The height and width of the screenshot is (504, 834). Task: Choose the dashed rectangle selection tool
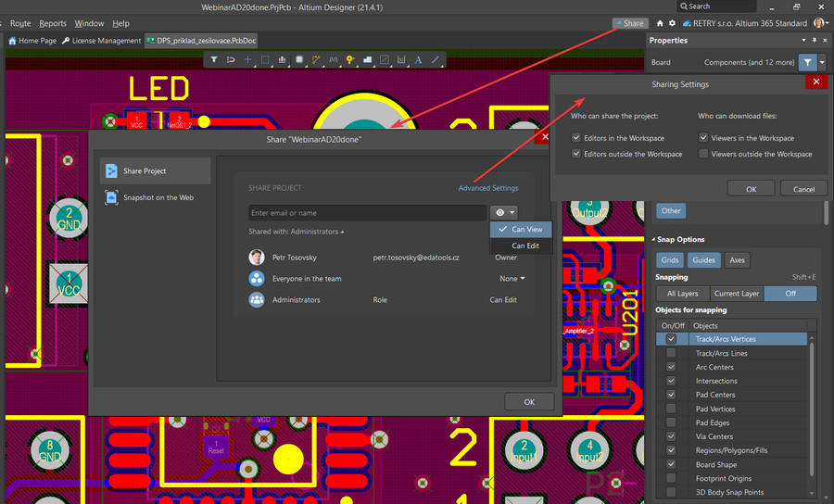[265, 59]
